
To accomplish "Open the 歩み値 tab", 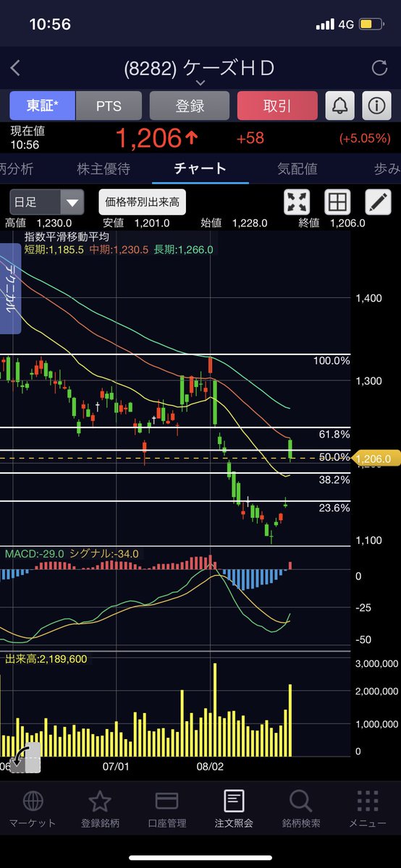I will 387,169.
